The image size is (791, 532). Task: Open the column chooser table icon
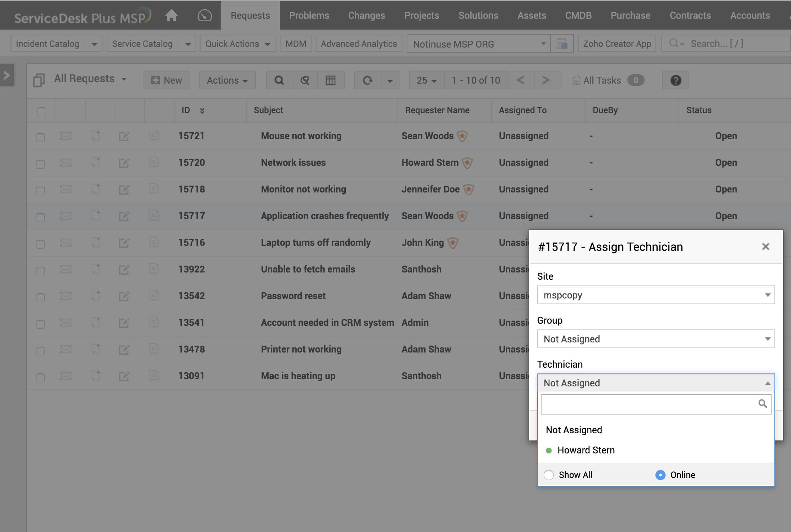(330, 80)
